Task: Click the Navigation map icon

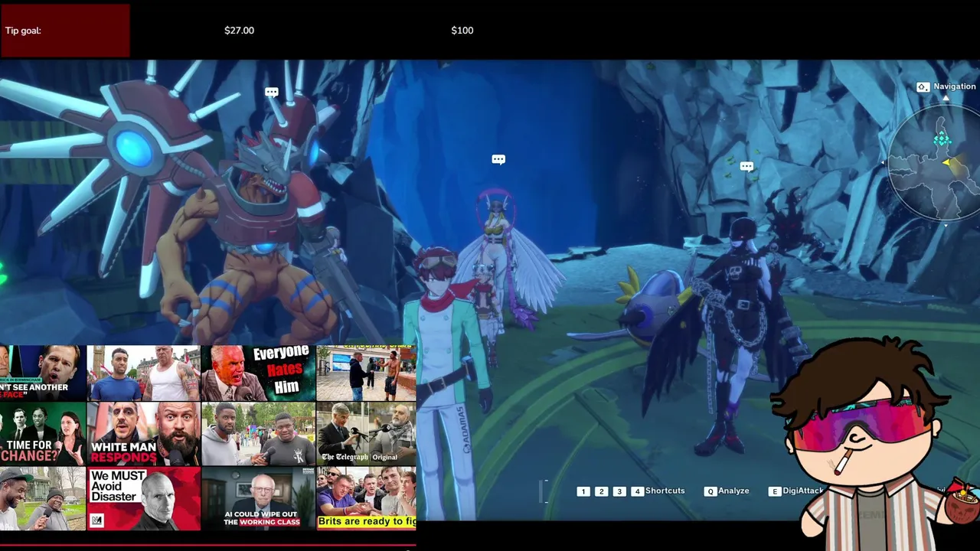Action: [923, 87]
